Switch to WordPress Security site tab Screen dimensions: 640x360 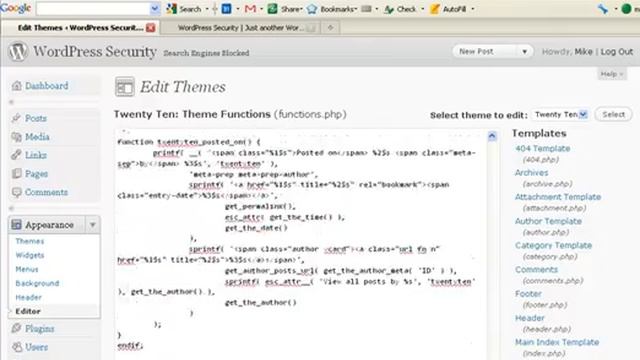pyautogui.click(x=241, y=28)
